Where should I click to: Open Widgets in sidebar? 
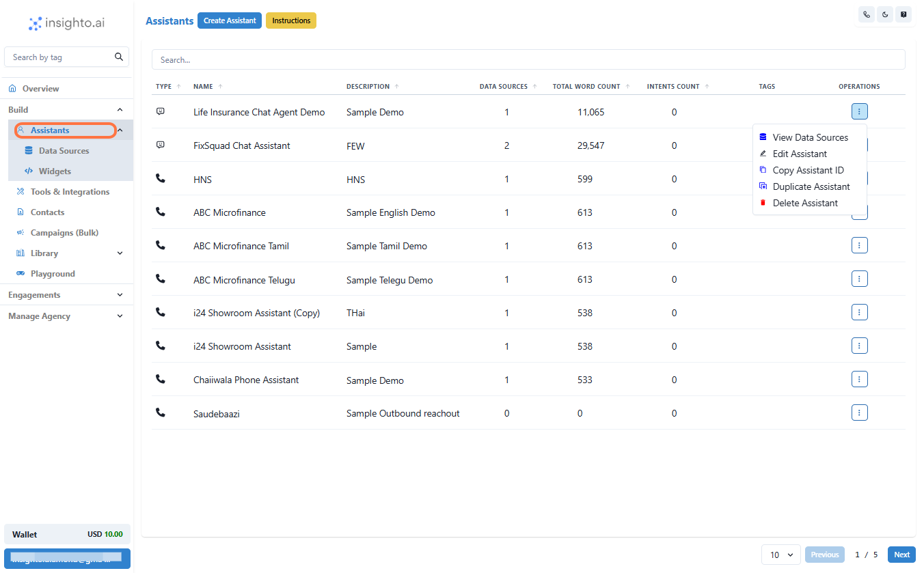tap(55, 171)
